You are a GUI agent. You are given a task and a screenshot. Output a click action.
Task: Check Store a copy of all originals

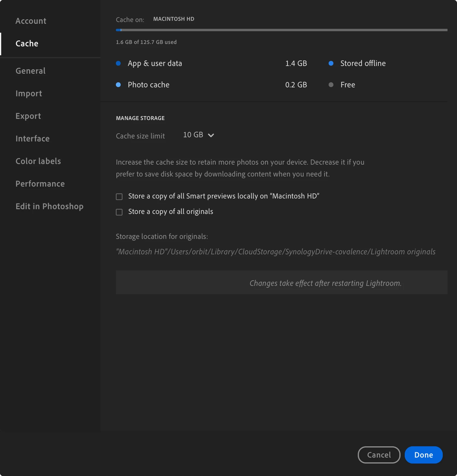tap(119, 212)
